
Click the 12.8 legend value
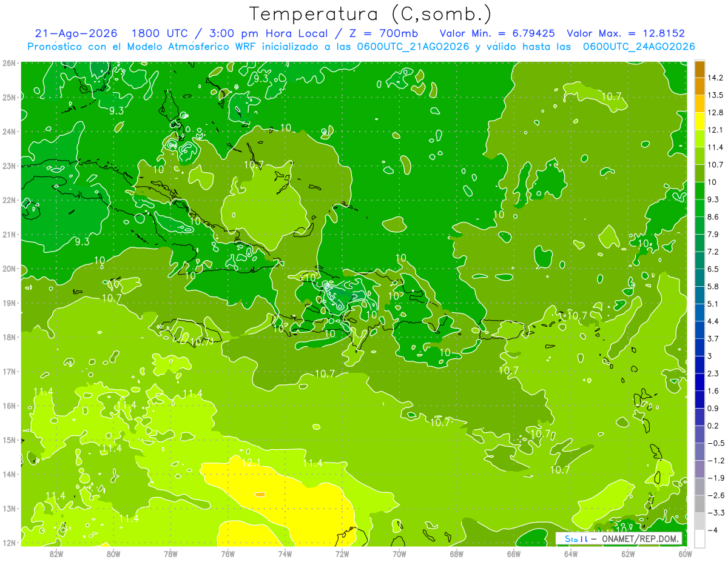tap(715, 113)
